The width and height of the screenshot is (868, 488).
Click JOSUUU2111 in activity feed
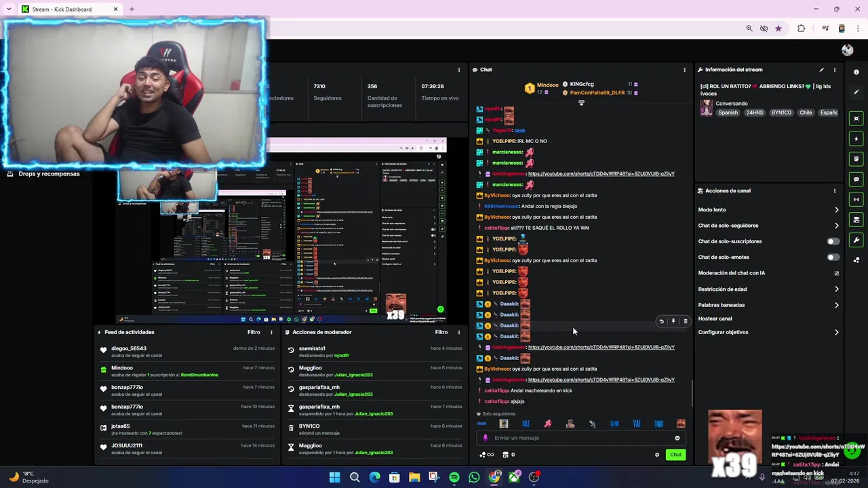(x=127, y=446)
